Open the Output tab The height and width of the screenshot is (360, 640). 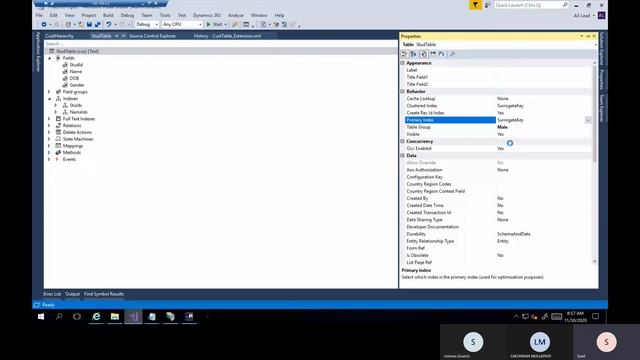point(72,294)
